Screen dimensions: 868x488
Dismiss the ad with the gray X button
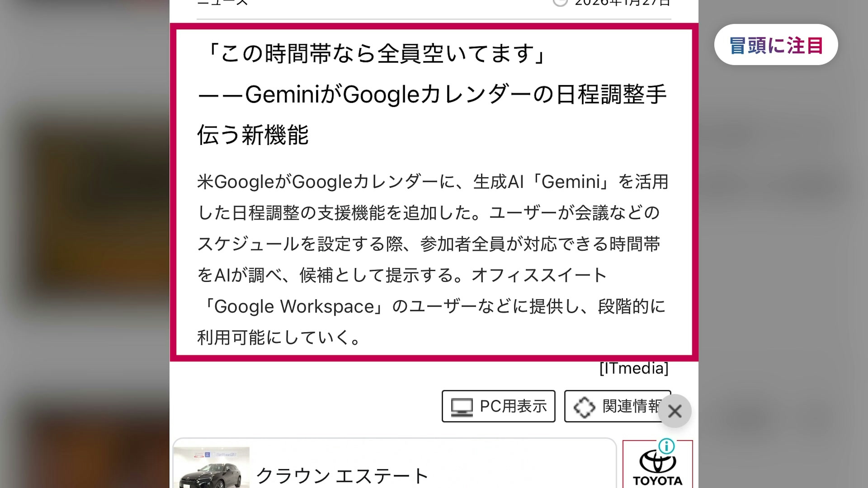point(675,411)
